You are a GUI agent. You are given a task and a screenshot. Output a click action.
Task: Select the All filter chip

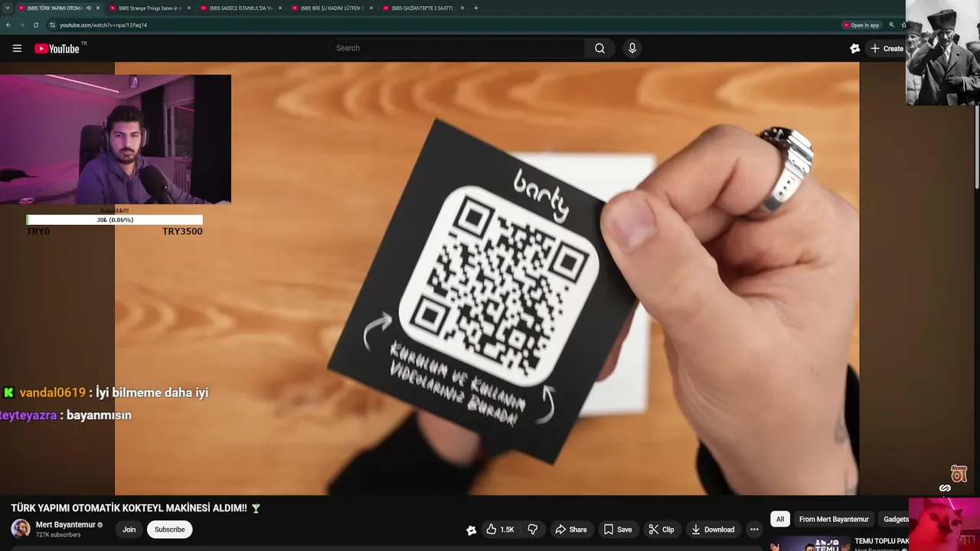tap(780, 519)
